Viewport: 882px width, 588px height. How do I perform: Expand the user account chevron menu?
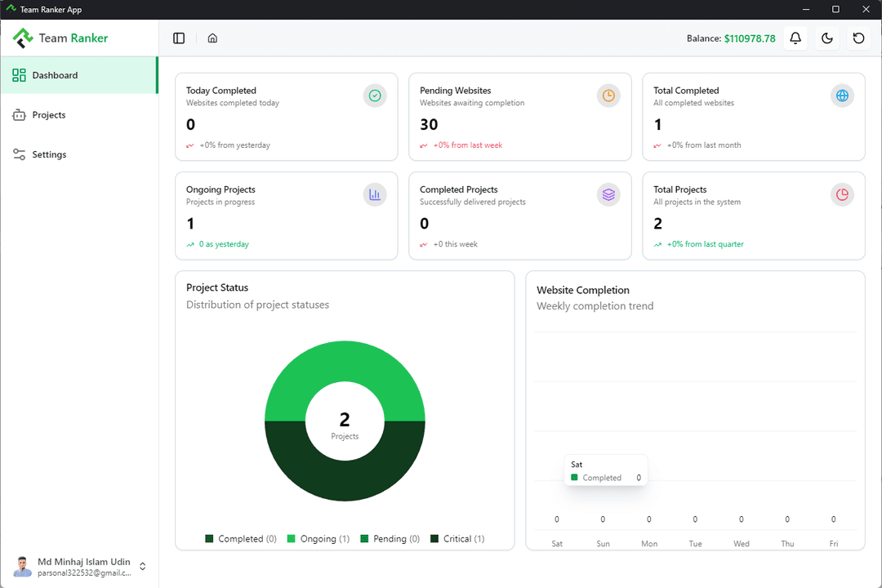pyautogui.click(x=143, y=566)
